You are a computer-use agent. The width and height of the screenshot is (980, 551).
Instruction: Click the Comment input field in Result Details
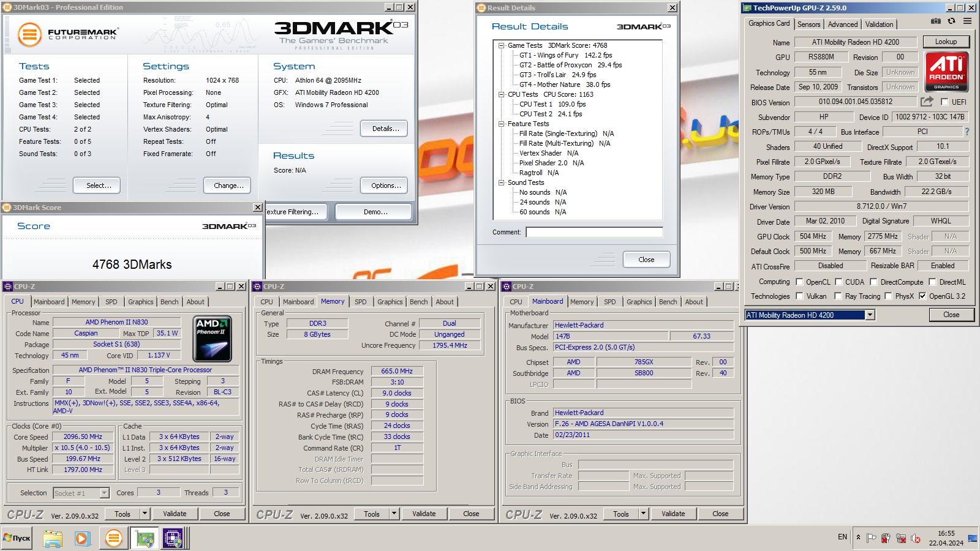594,232
